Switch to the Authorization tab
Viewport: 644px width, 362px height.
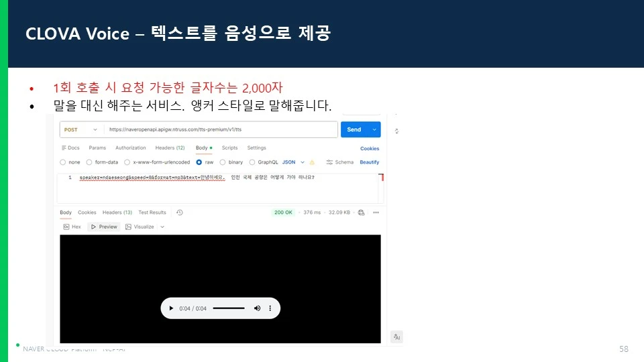(x=131, y=147)
